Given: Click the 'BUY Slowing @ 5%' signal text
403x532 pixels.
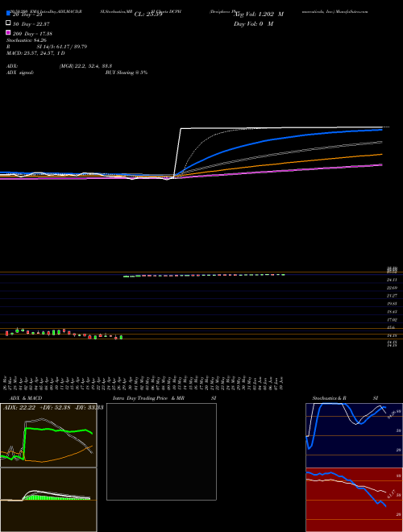Looking at the screenshot, I should pyautogui.click(x=127, y=73).
